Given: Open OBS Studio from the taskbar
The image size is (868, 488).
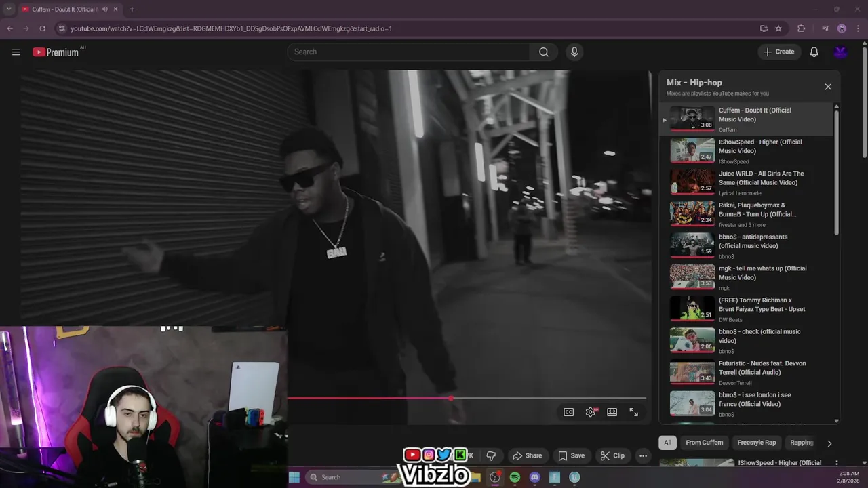Looking at the screenshot, I should (x=495, y=477).
